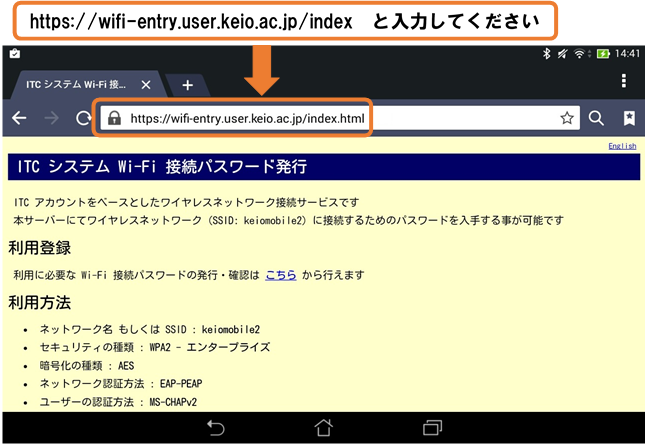Open the Android recent apps button
This screenshot has width=645, height=444.
click(432, 428)
